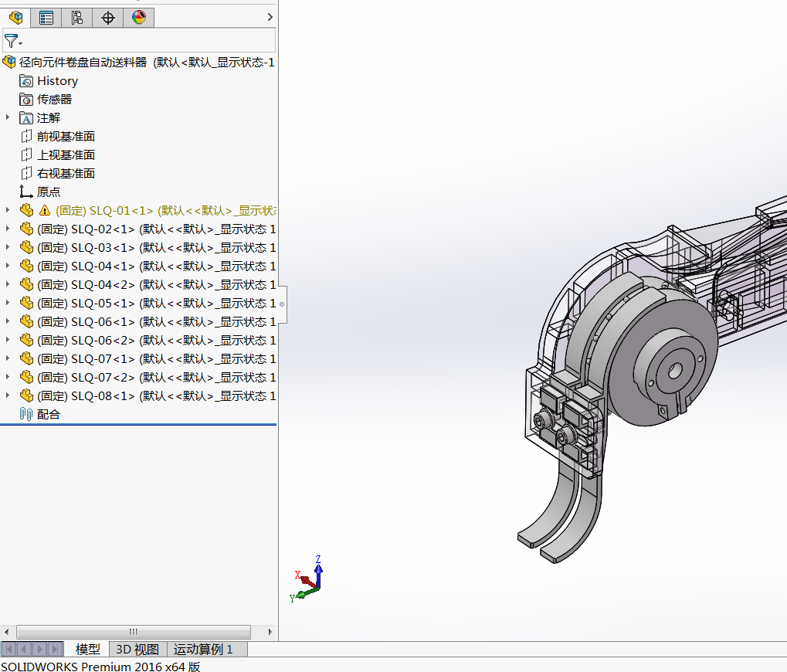Switch to the 3D 视图 tab
787x672 pixels.
point(137,650)
